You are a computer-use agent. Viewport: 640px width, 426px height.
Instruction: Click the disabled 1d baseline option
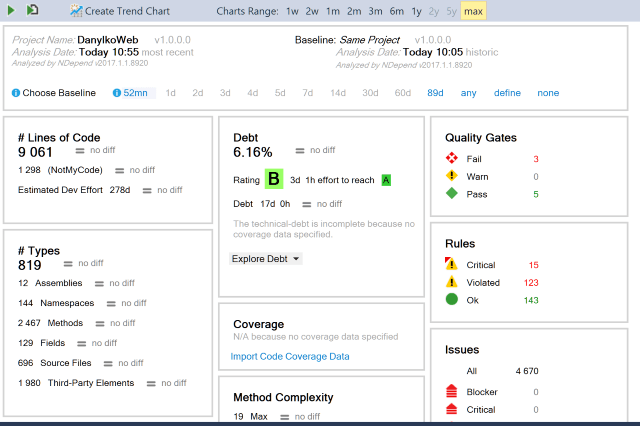point(171,93)
